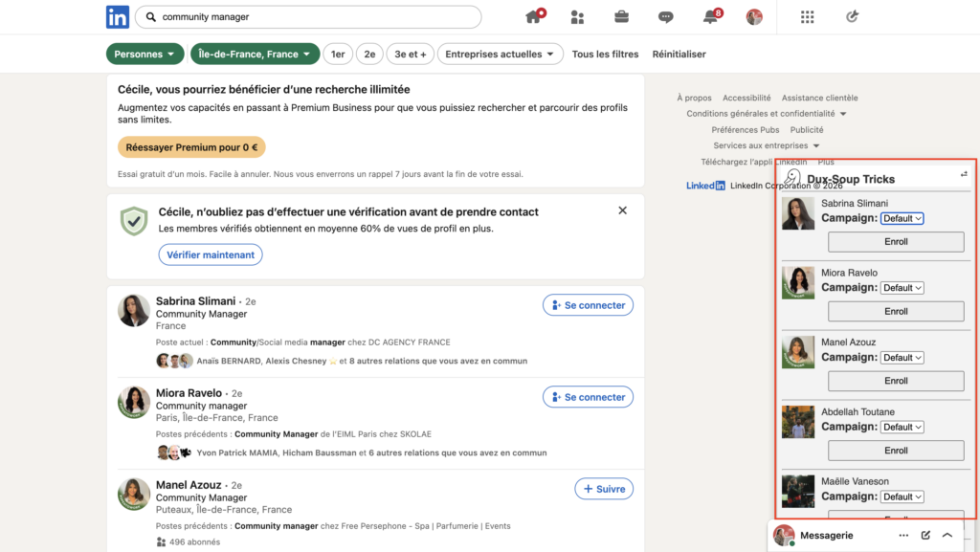Open My Network people icon

point(577,17)
